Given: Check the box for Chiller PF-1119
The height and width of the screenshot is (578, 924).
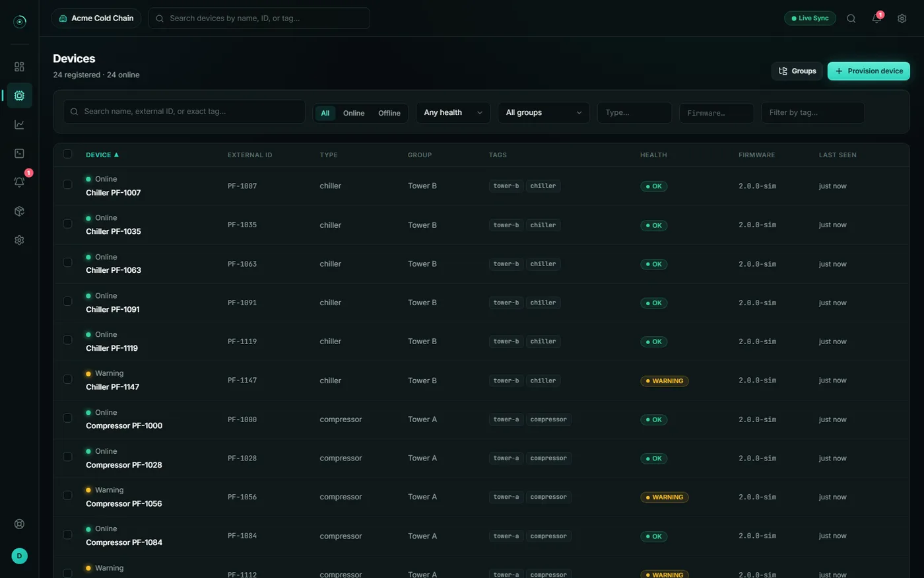Looking at the screenshot, I should (x=67, y=340).
